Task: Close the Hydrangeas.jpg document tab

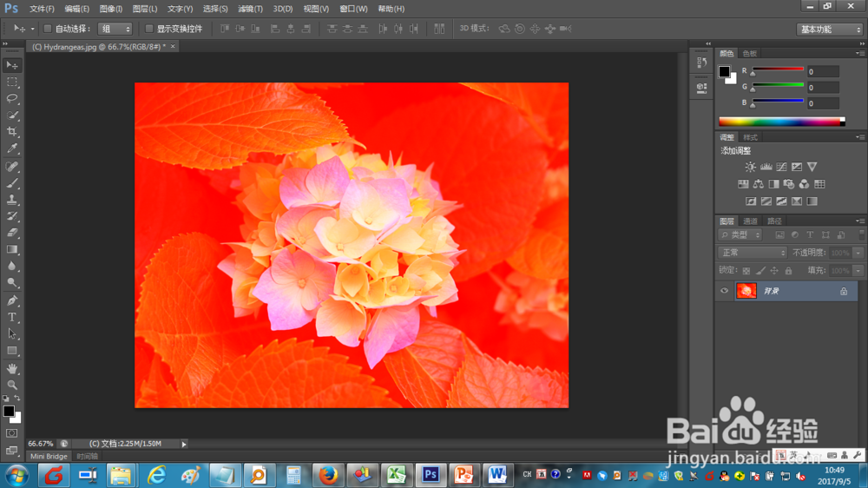Action: (x=173, y=47)
